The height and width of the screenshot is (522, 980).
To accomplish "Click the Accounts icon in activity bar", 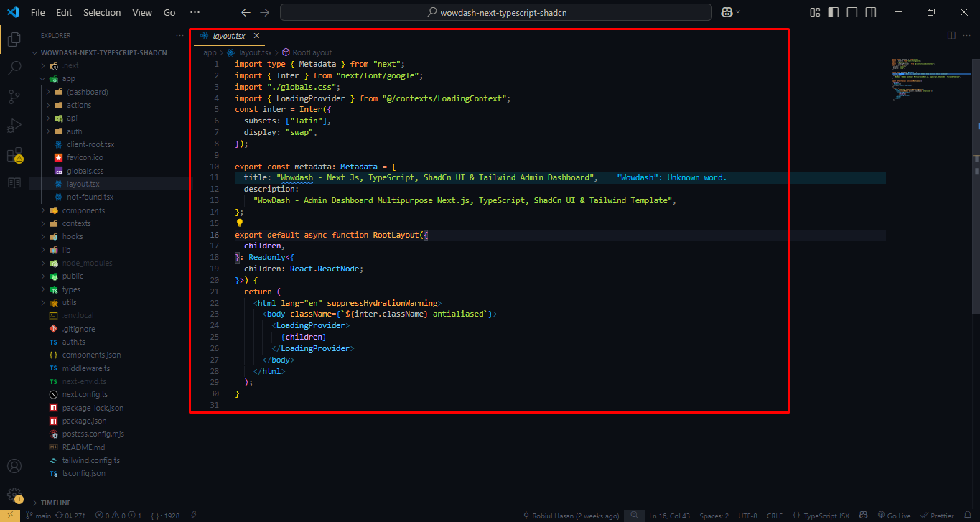I will click(x=14, y=465).
